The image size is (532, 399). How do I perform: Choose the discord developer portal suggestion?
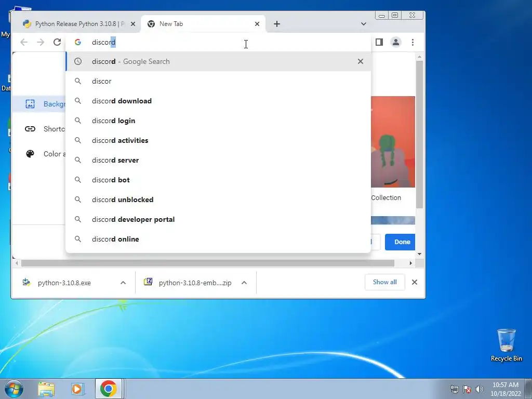218,219
